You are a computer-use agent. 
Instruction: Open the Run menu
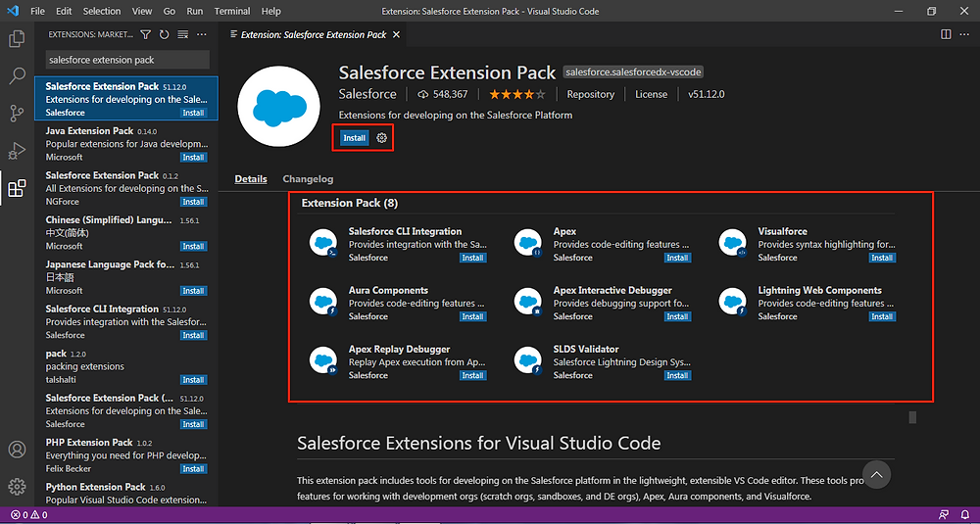(x=195, y=11)
